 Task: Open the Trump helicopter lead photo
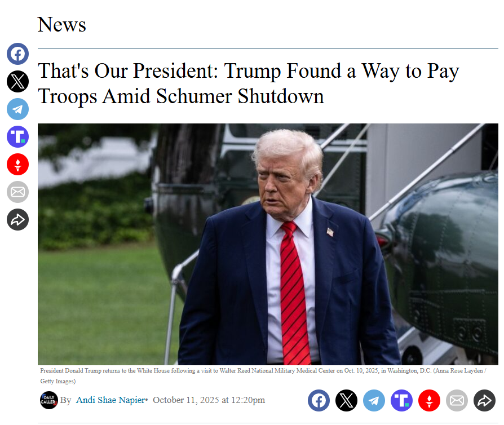[268, 244]
